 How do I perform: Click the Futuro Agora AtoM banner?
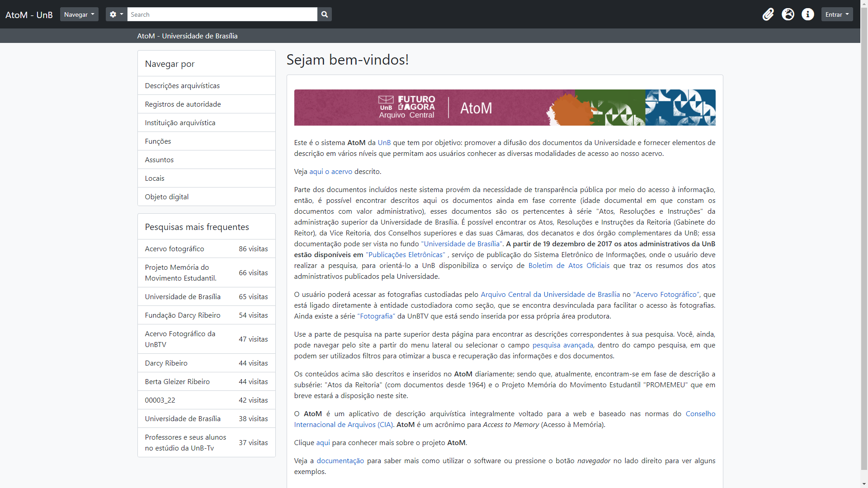point(505,108)
